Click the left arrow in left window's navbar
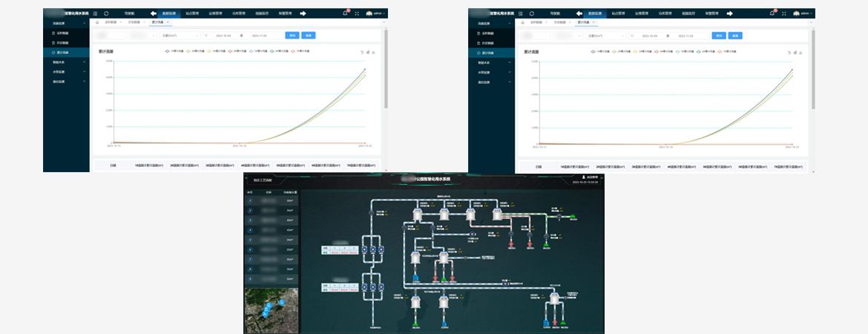Viewport: 868px width, 334px height. (154, 13)
